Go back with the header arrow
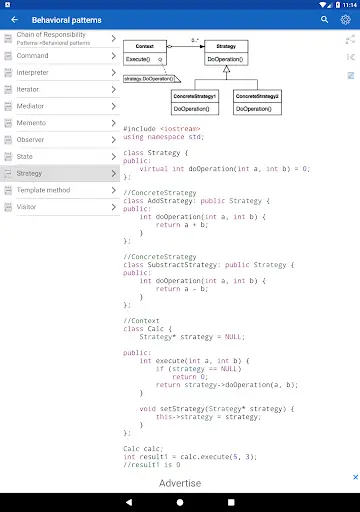The width and height of the screenshot is (360, 512). (14, 20)
